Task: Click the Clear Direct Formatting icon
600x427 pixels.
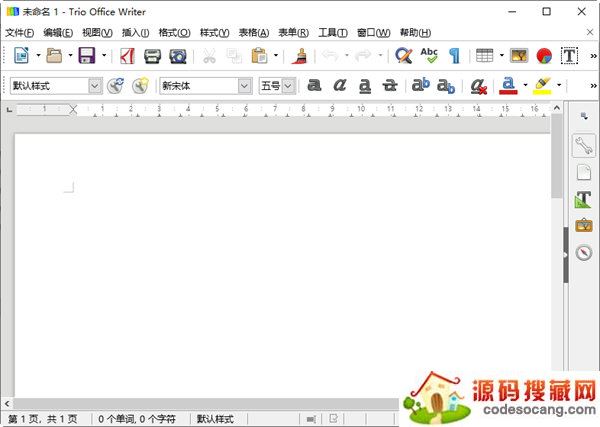Action: (x=478, y=86)
